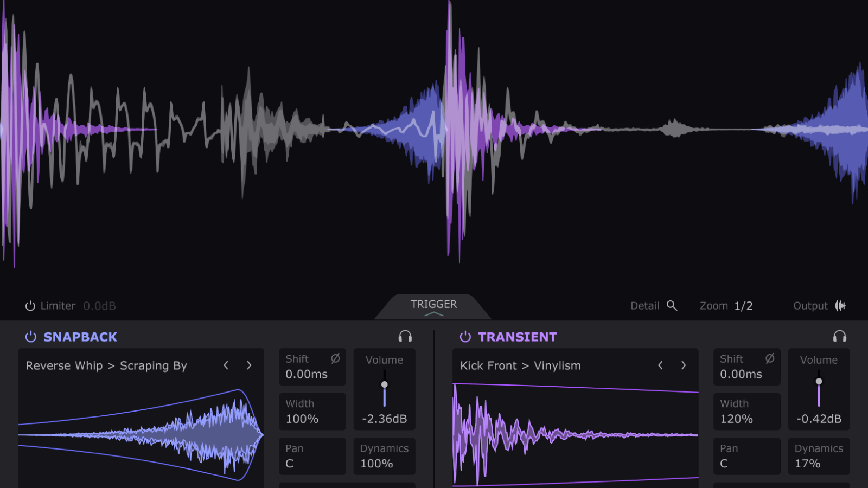Go to previous Snapback preset with left chevron

226,365
